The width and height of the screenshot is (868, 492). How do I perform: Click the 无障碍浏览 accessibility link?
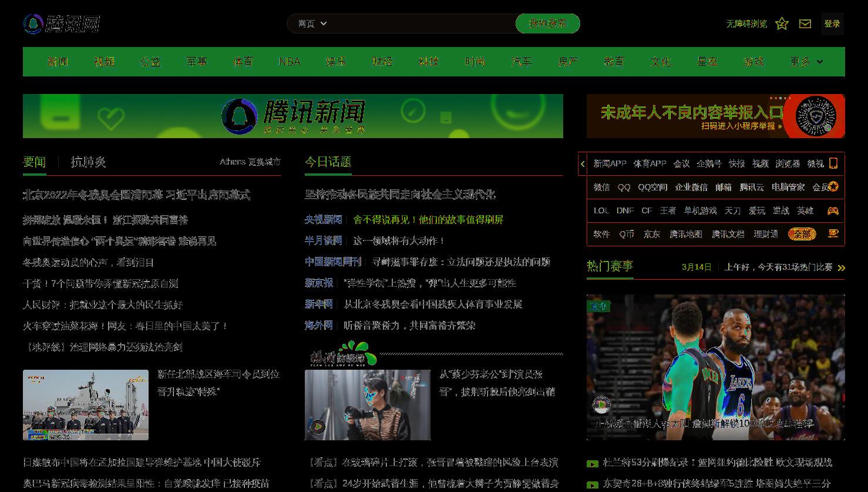tap(746, 24)
